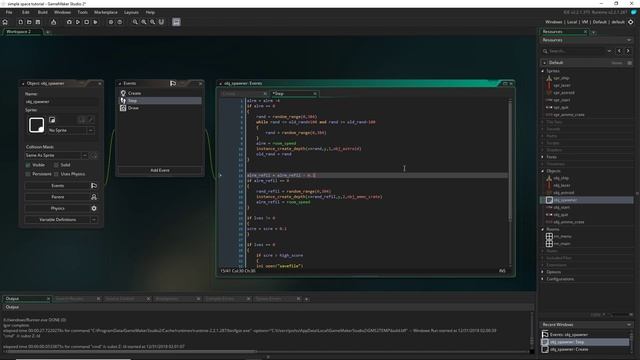The height and width of the screenshot is (360, 640).
Task: Click the Create Executable toolbar icon
Action: (x=53, y=22)
